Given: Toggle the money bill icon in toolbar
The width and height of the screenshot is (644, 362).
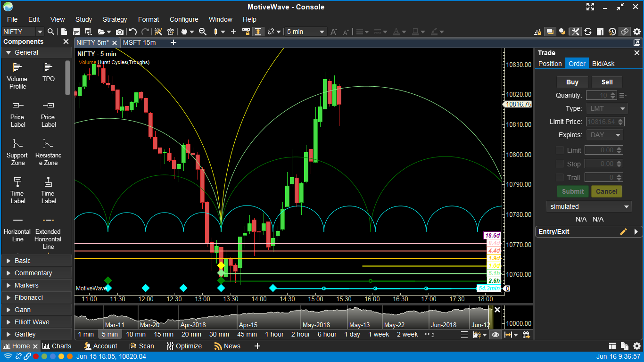Looking at the screenshot, I should tap(624, 32).
